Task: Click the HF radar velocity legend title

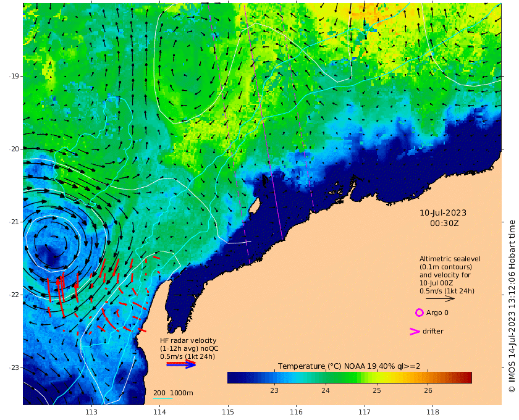Action: point(188,340)
